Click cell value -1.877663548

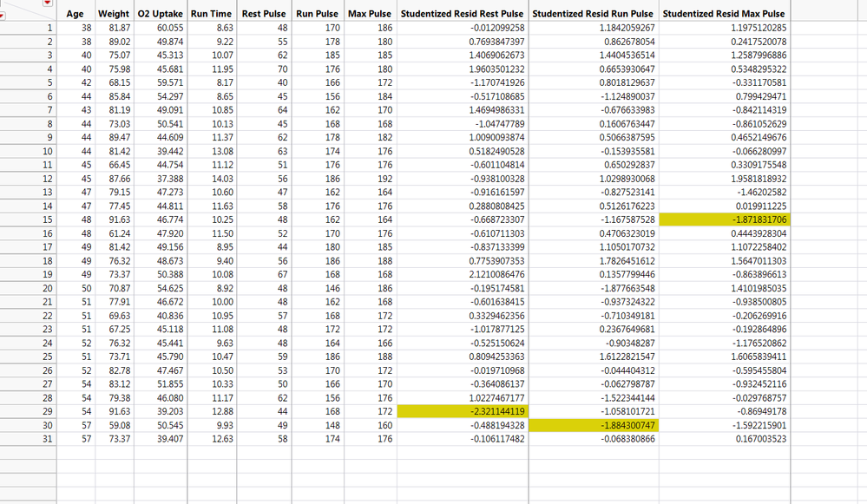point(627,289)
